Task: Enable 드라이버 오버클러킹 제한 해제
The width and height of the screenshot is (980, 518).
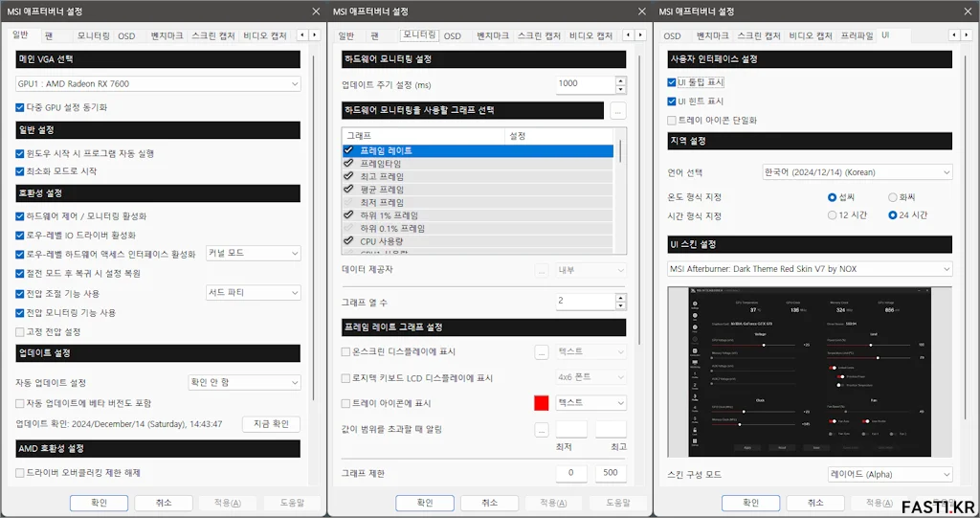Action: point(20,473)
